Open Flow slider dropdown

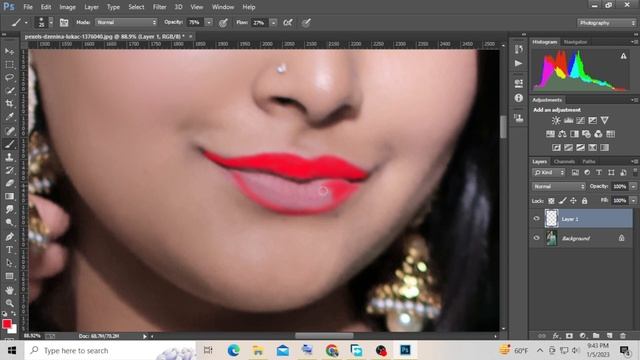coord(273,22)
